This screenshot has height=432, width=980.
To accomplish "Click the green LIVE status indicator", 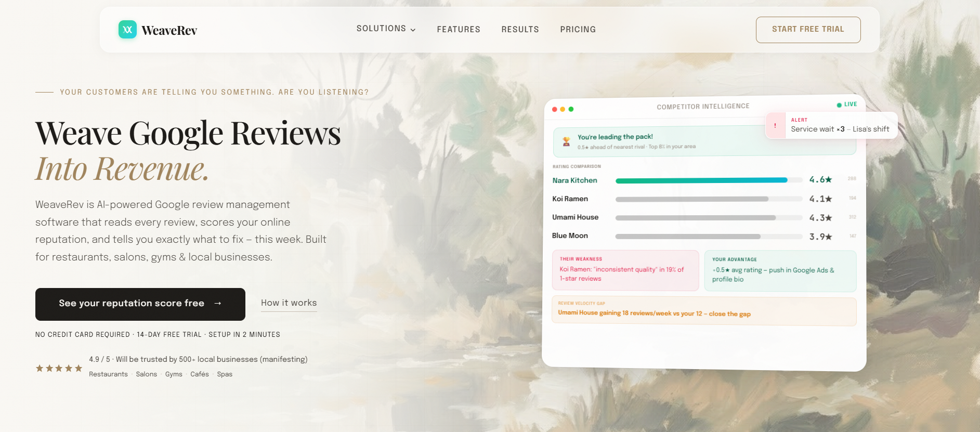I will pos(846,104).
